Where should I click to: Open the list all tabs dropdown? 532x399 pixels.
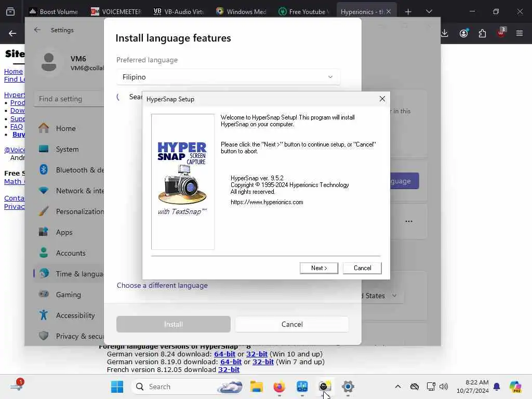429,11
